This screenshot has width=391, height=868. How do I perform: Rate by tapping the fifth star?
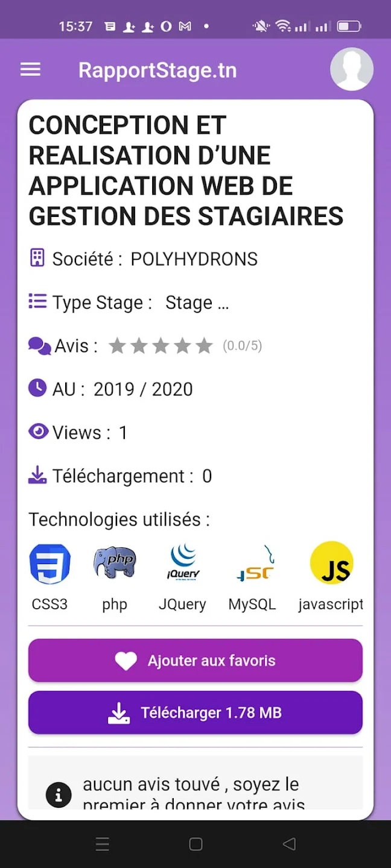tap(205, 345)
